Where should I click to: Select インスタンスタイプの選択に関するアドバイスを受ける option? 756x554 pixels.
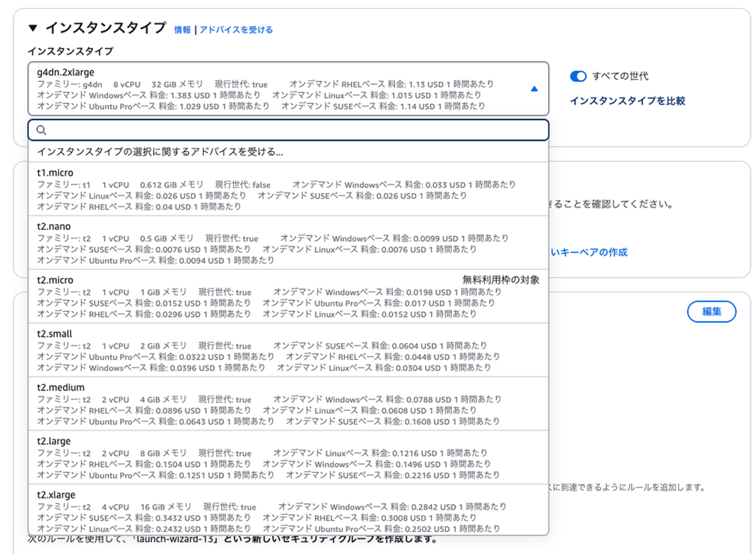(x=288, y=152)
